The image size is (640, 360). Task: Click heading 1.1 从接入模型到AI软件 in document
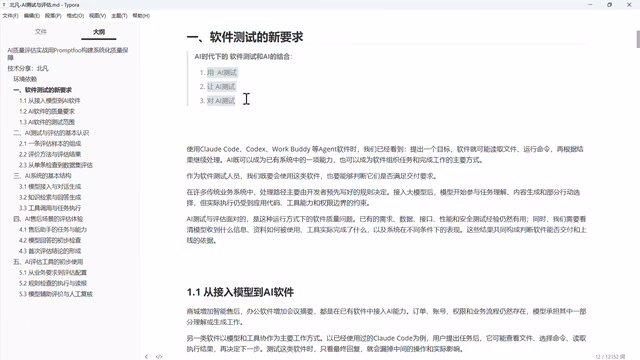[x=240, y=292]
